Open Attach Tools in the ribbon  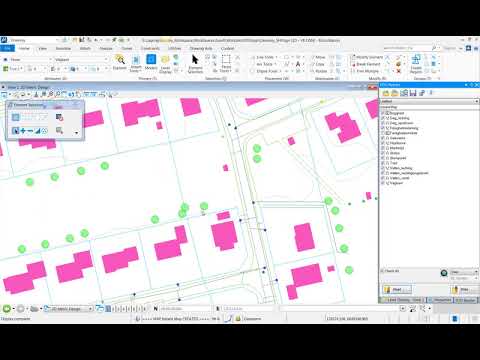pyautogui.click(x=136, y=64)
